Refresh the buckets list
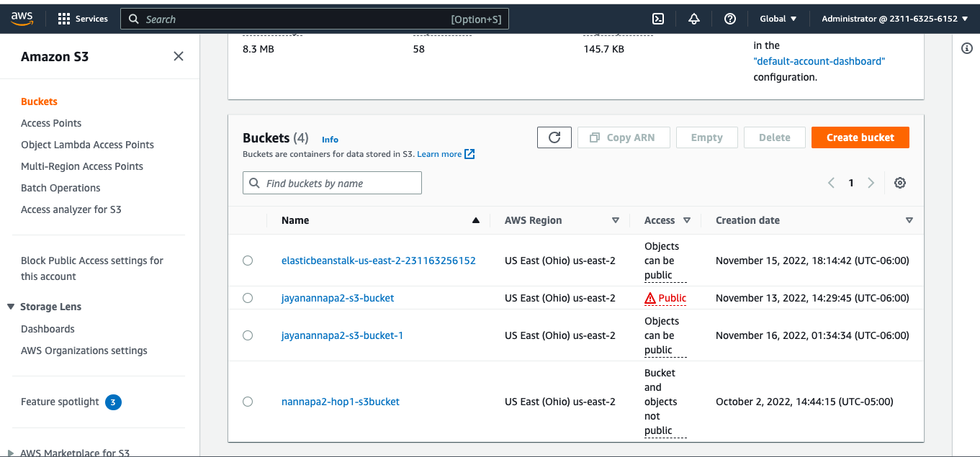Viewport: 980px width, 457px height. (x=554, y=137)
